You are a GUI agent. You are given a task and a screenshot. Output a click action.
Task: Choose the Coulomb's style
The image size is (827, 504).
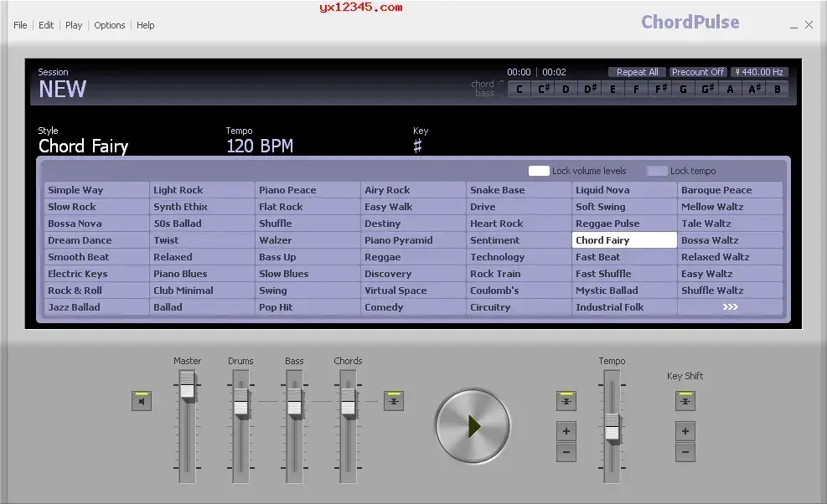[519, 291]
